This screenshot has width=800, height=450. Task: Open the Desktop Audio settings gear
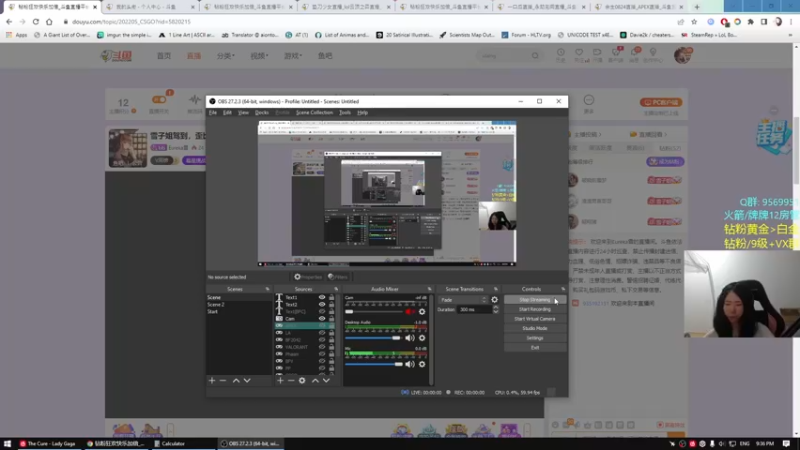[422, 338]
